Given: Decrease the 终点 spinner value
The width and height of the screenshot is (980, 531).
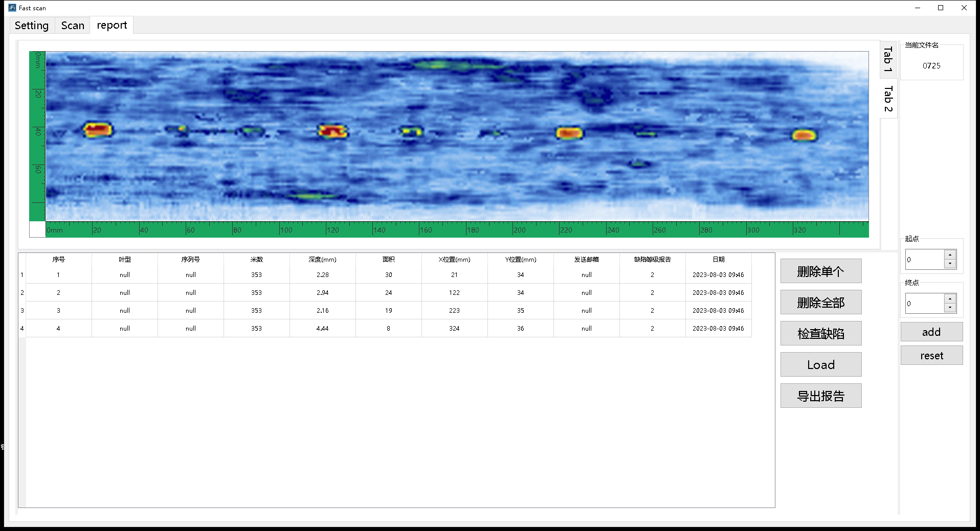Looking at the screenshot, I should click(x=950, y=308).
